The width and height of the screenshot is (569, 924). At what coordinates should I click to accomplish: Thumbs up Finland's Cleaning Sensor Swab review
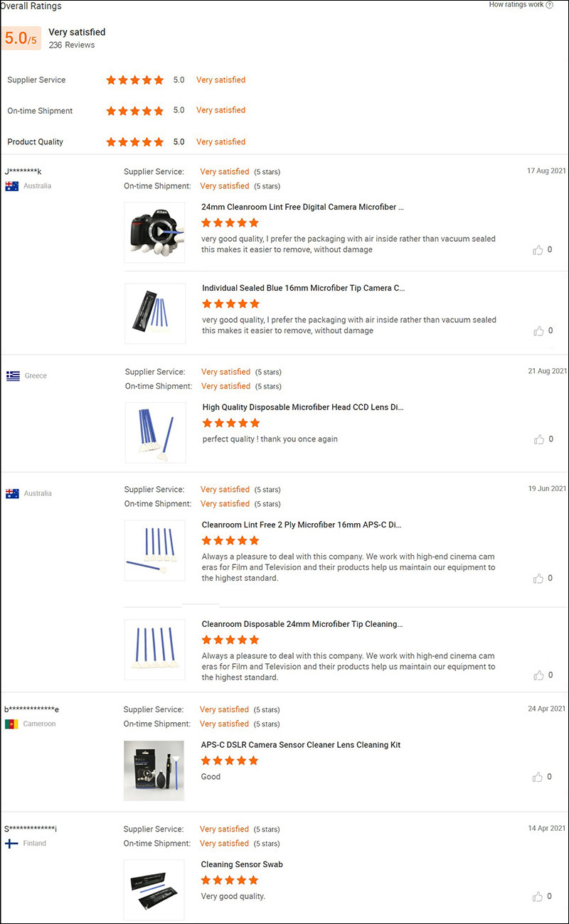pyautogui.click(x=539, y=896)
